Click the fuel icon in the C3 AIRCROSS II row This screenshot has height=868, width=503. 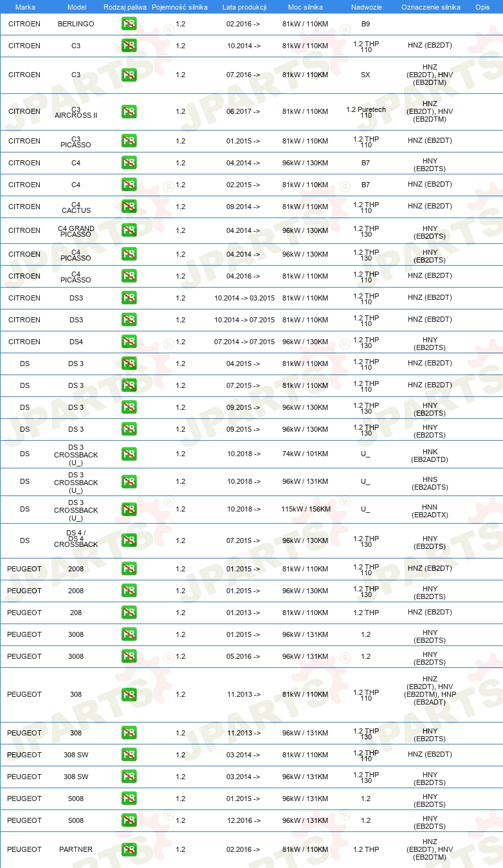(129, 112)
